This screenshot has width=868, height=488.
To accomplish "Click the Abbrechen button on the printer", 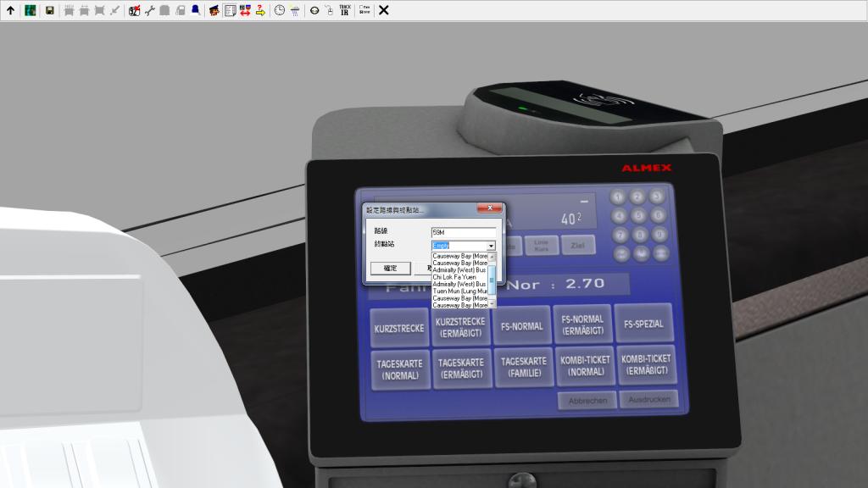I will pos(587,400).
